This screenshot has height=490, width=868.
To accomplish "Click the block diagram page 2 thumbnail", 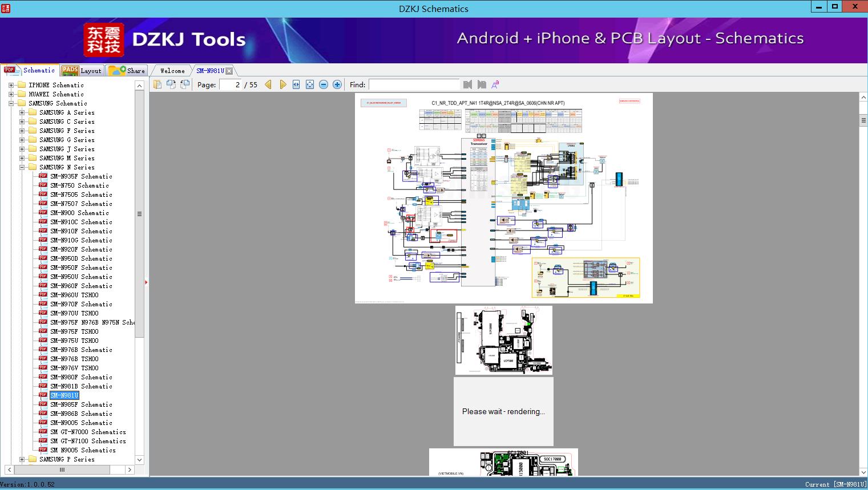I will click(x=503, y=198).
